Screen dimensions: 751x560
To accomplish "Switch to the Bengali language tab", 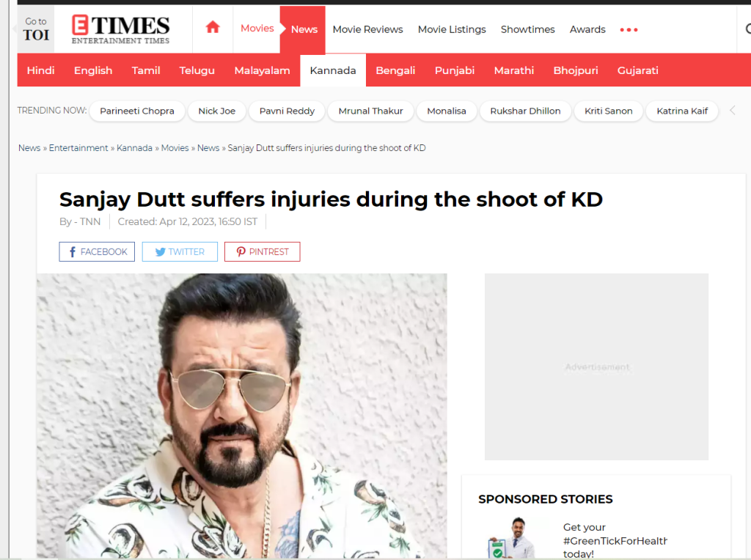I will (395, 70).
